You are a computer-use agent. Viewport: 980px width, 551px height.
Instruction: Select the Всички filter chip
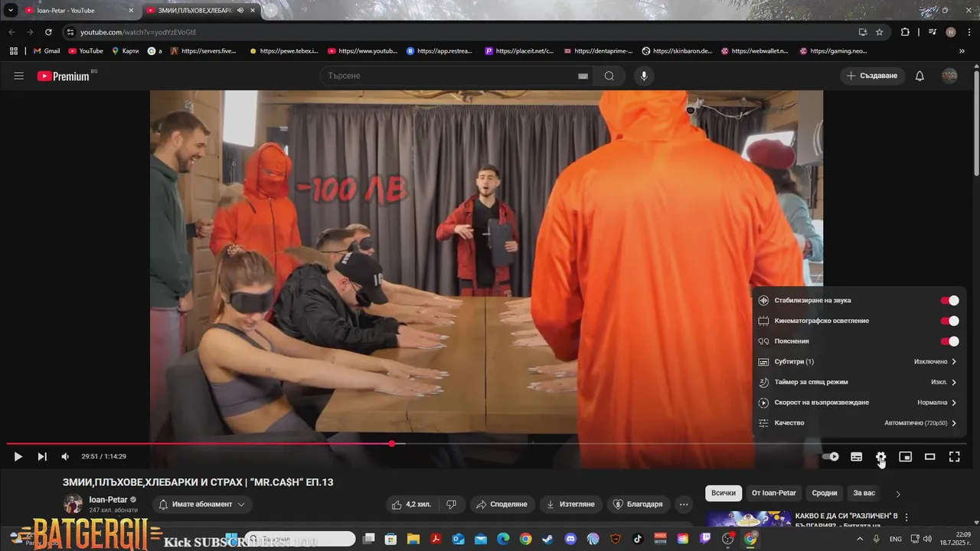coord(723,494)
